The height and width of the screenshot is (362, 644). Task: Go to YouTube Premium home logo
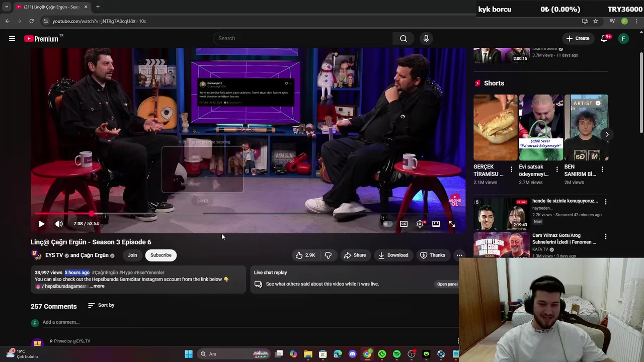(x=42, y=39)
